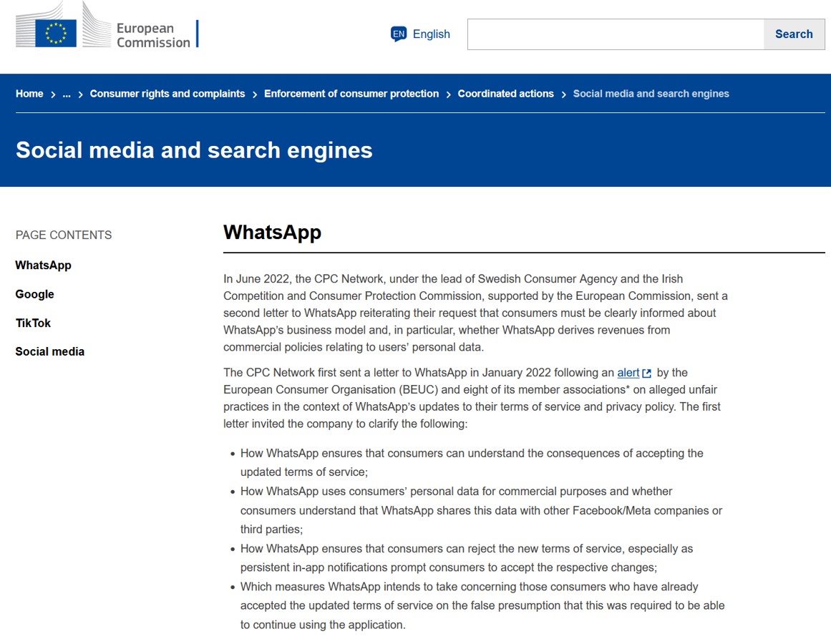The width and height of the screenshot is (831, 644).
Task: Open the English language selector
Action: coord(420,34)
